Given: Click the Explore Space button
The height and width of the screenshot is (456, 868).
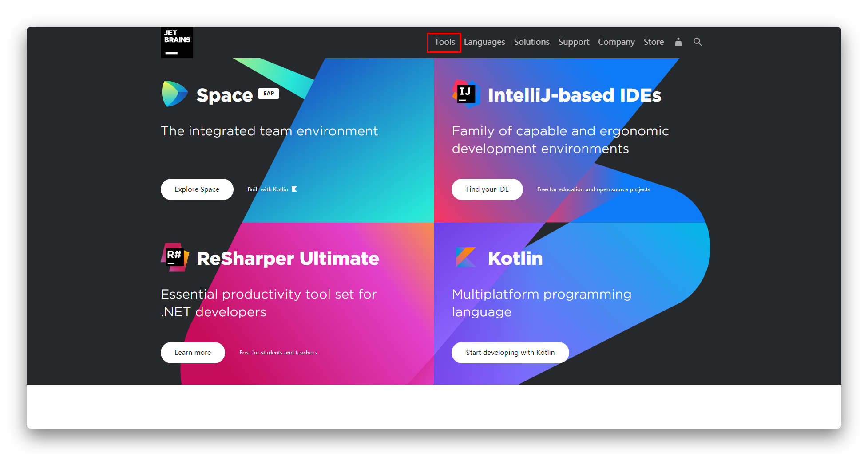Looking at the screenshot, I should pyautogui.click(x=197, y=189).
